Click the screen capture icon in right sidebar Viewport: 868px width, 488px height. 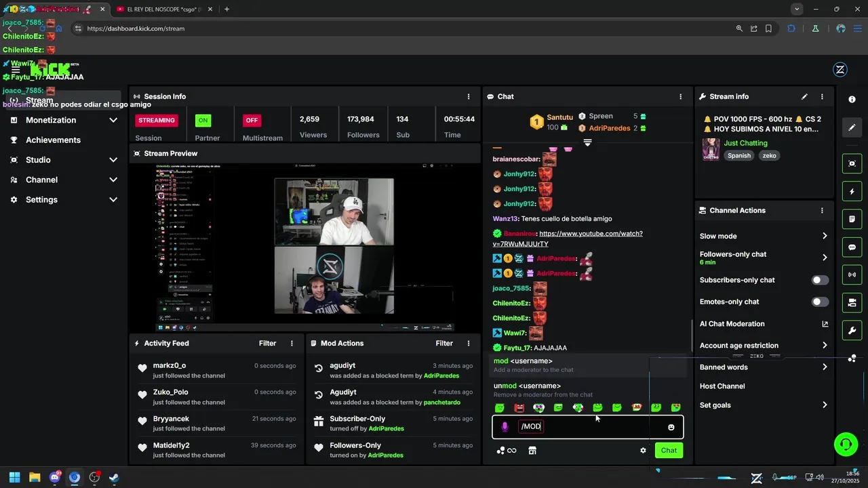point(852,163)
